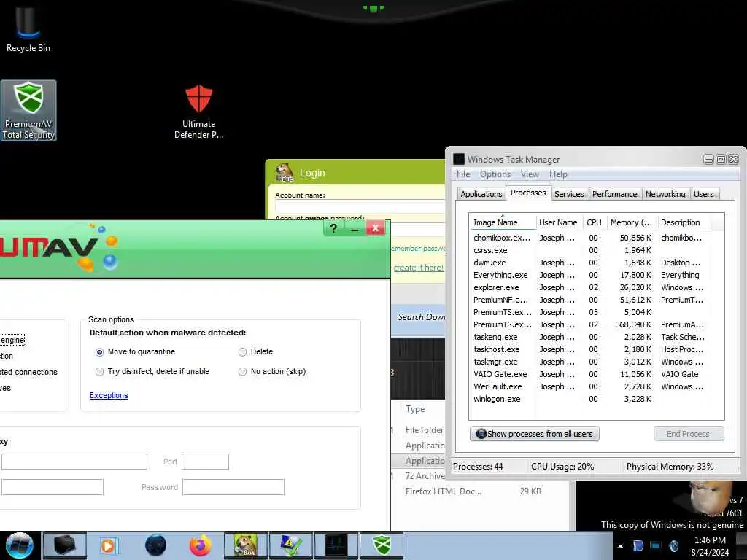Open the Windows Start menu orb
Screen dimensions: 747x560
pos(20,545)
